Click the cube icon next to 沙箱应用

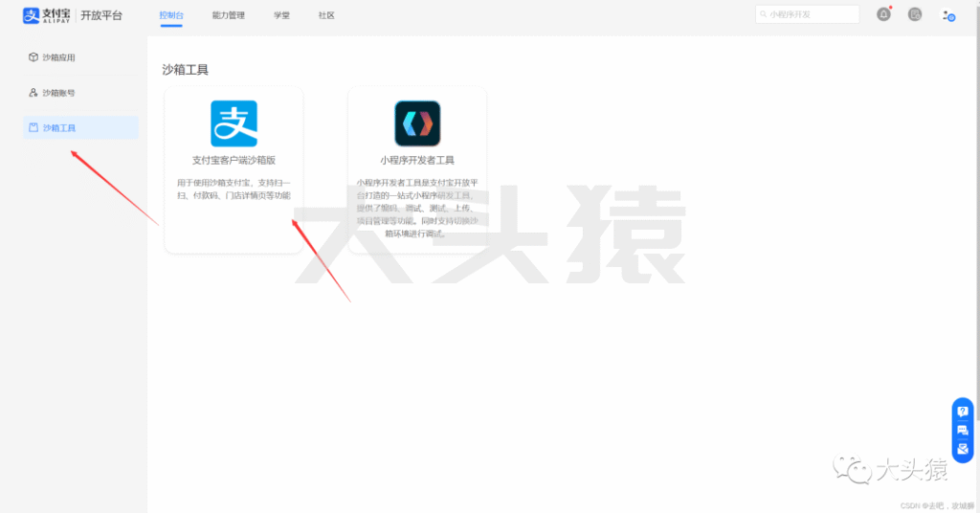point(33,57)
